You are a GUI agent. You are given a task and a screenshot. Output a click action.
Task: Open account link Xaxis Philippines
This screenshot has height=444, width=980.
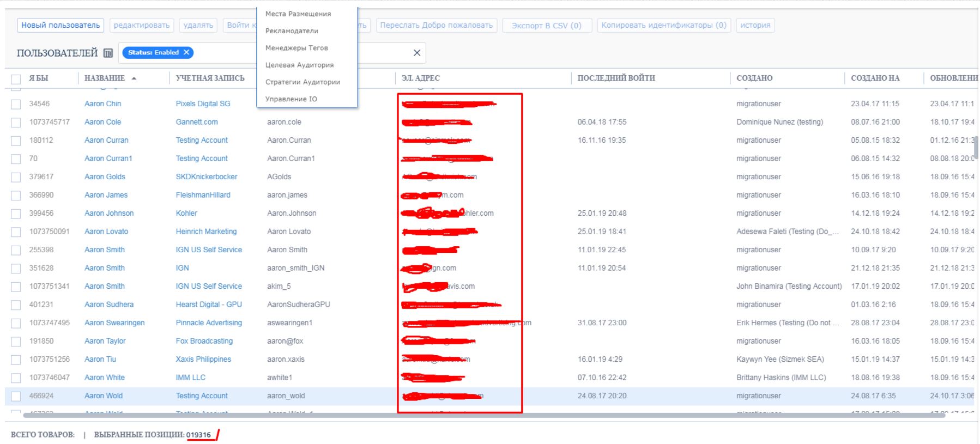(x=203, y=359)
